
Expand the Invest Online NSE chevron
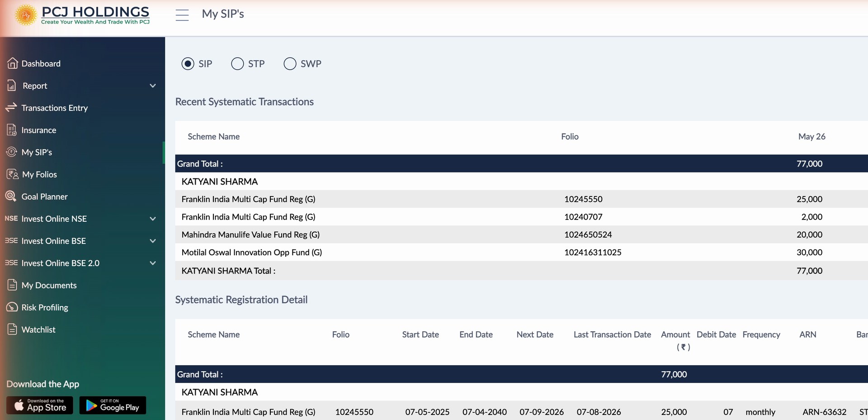pos(153,219)
